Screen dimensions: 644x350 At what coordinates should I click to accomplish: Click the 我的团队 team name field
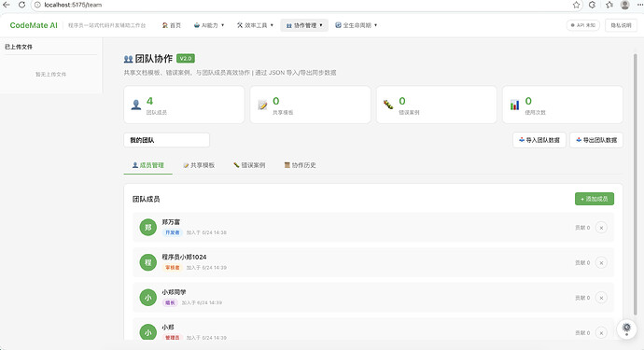(x=166, y=140)
